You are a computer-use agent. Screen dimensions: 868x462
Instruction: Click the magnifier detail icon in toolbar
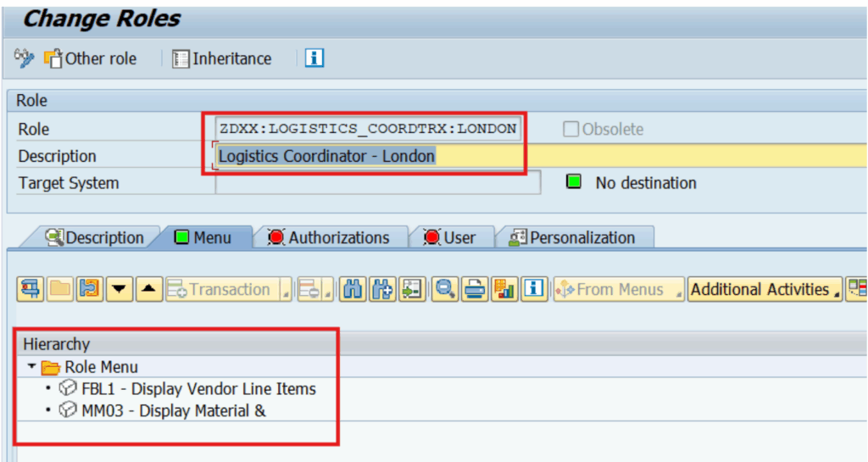443,289
